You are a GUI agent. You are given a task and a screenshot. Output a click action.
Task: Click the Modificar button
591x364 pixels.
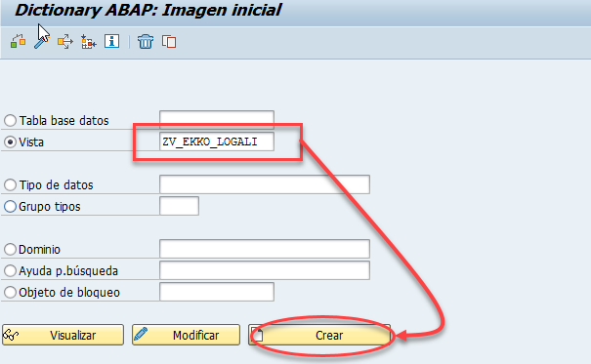tap(187, 335)
